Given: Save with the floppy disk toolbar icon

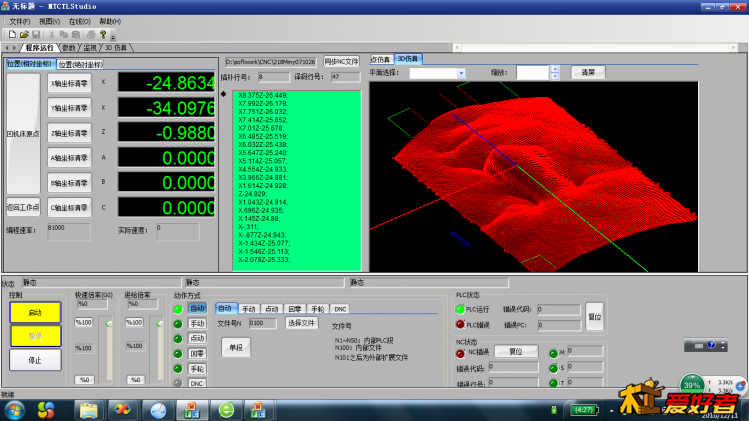Looking at the screenshot, I should point(36,34).
